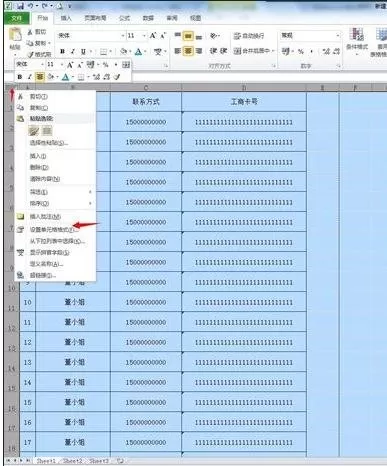The height and width of the screenshot is (466, 387).
Task: Click the ribbon Cut (剪切) scissors button
Action: pos(37,32)
